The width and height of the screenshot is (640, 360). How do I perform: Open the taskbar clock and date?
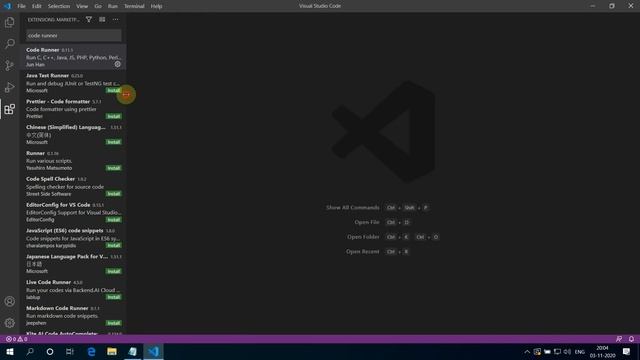pyautogui.click(x=602, y=352)
